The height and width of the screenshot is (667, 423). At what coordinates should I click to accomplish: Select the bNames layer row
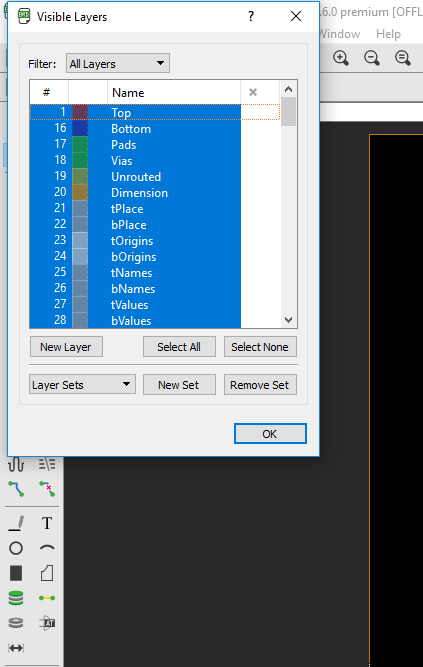pos(155,288)
